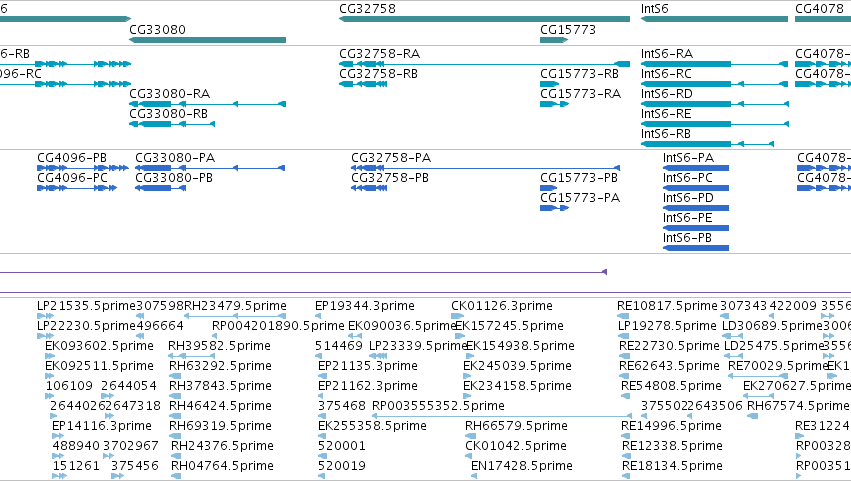Open the CG32758-RB transcript
Screen dimensions: 851x481
coord(363,84)
